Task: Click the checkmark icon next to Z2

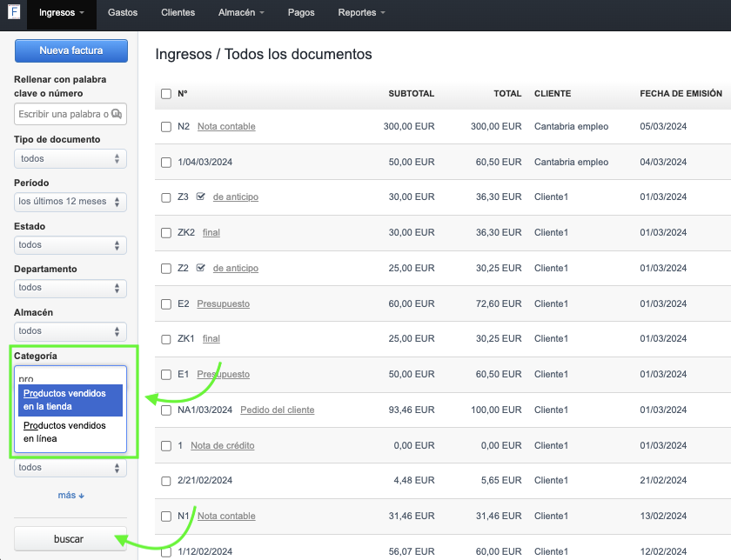Action: (200, 268)
